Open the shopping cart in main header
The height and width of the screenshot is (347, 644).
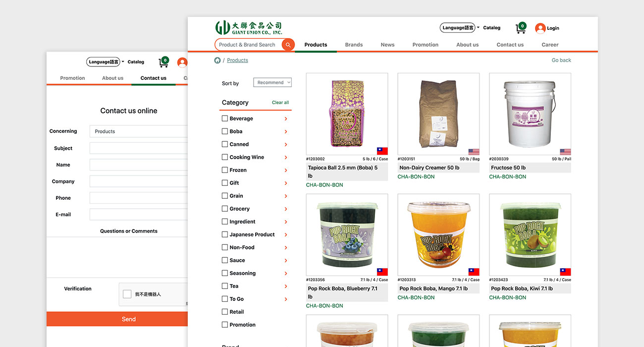[x=521, y=28]
